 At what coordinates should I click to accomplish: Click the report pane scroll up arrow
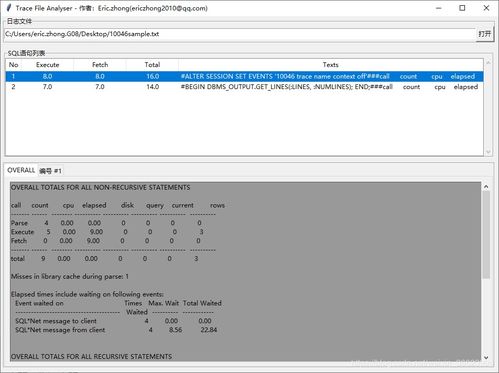486,187
